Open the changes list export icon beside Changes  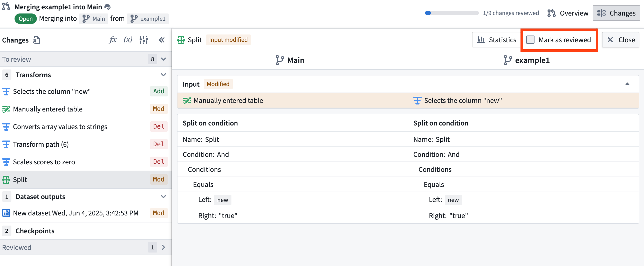click(x=37, y=40)
